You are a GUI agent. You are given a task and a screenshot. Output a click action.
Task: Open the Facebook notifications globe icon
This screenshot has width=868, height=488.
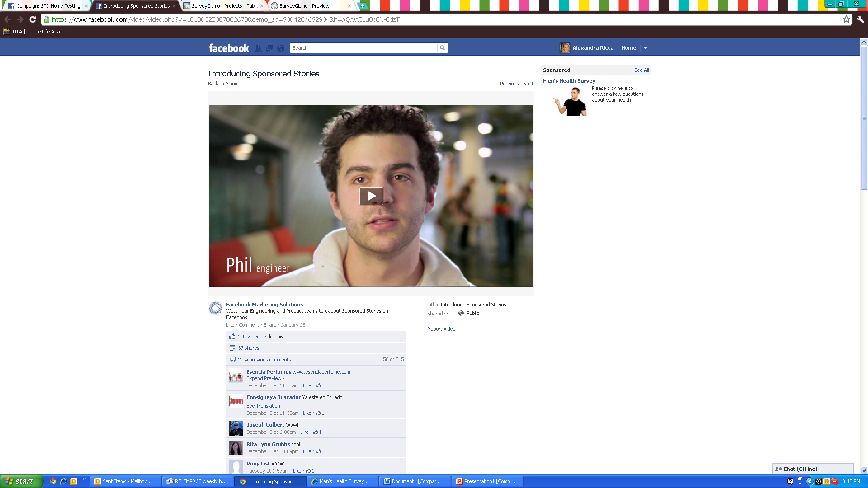coord(281,48)
